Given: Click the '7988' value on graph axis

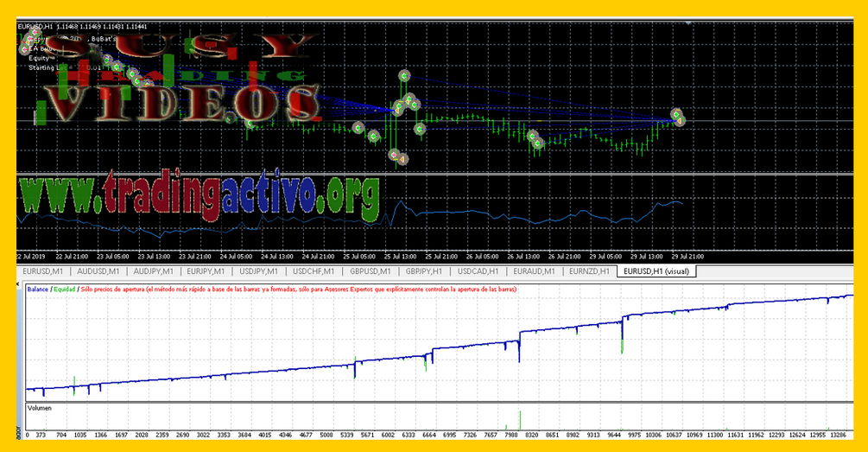Looking at the screenshot, I should tap(511, 435).
